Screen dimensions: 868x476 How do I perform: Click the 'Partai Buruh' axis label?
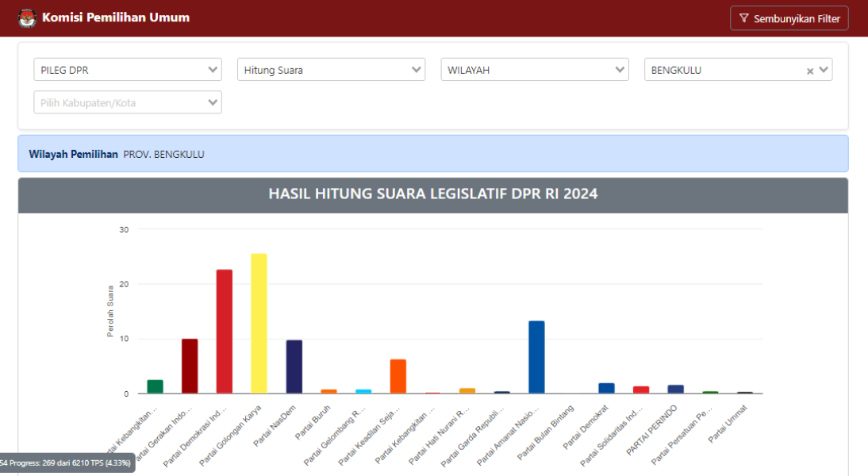point(313,422)
